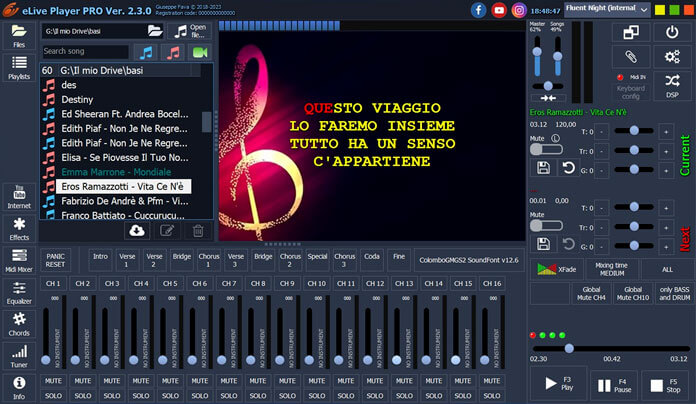Open folder browser next to the path field
Viewport: 696px width, 404px height.
[155, 31]
